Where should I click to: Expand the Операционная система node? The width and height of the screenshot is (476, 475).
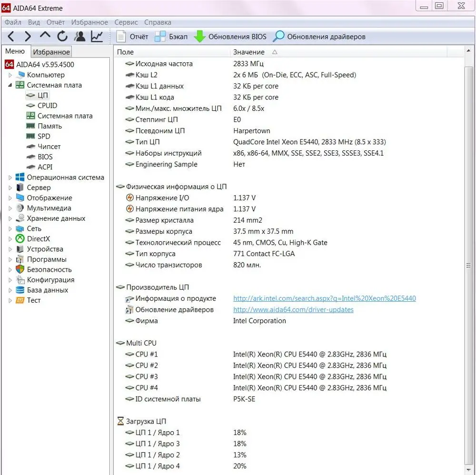(10, 177)
